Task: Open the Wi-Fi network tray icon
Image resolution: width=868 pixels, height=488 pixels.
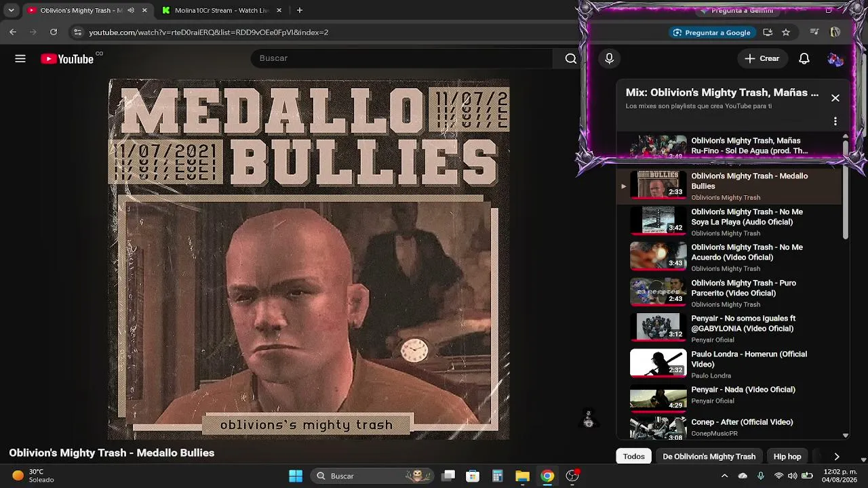Action: coord(778,476)
